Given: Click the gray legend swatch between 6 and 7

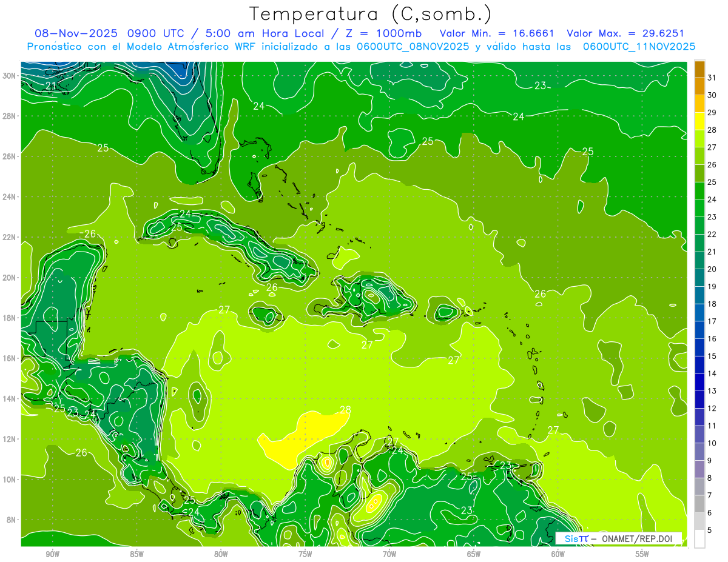Looking at the screenshot, I should click(699, 504).
